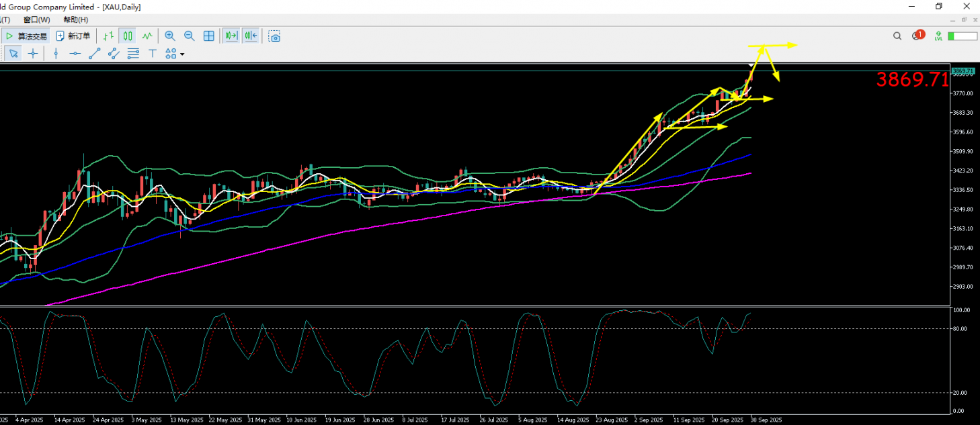Click the 算法交易 button

[x=26, y=36]
